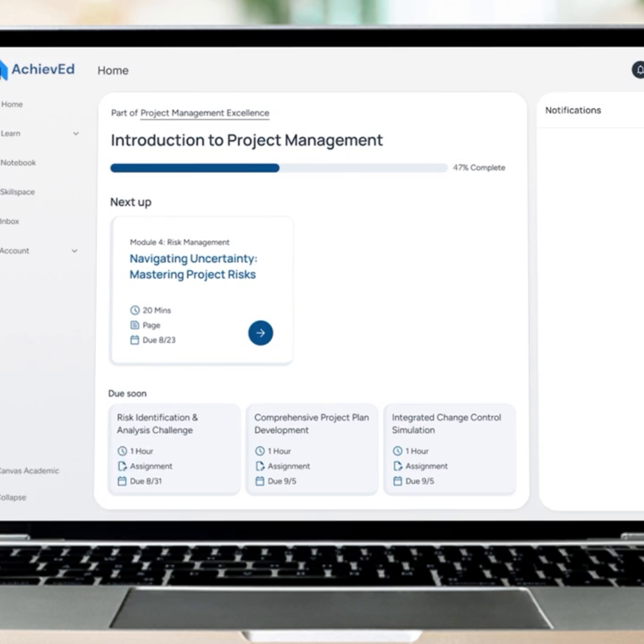This screenshot has height=644, width=644.
Task: Click the AchievEd logo icon
Action: click(x=3, y=70)
